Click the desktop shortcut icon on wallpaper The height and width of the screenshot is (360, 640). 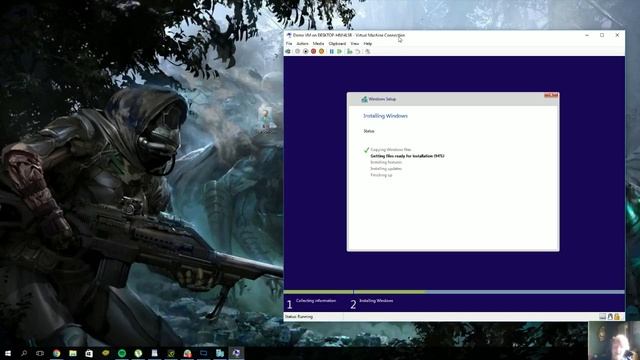pyautogui.click(x=265, y=119)
